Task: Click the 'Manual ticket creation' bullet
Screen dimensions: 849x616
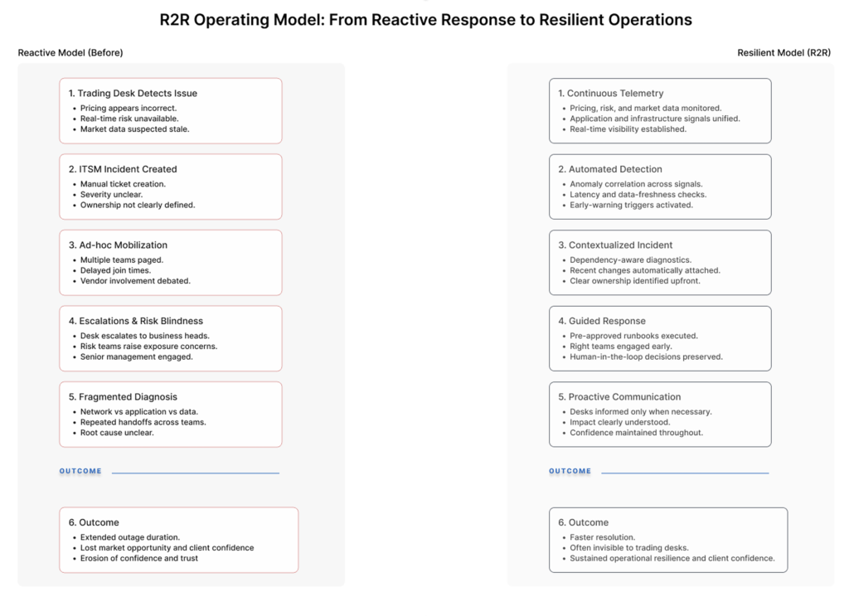Action: (x=123, y=184)
